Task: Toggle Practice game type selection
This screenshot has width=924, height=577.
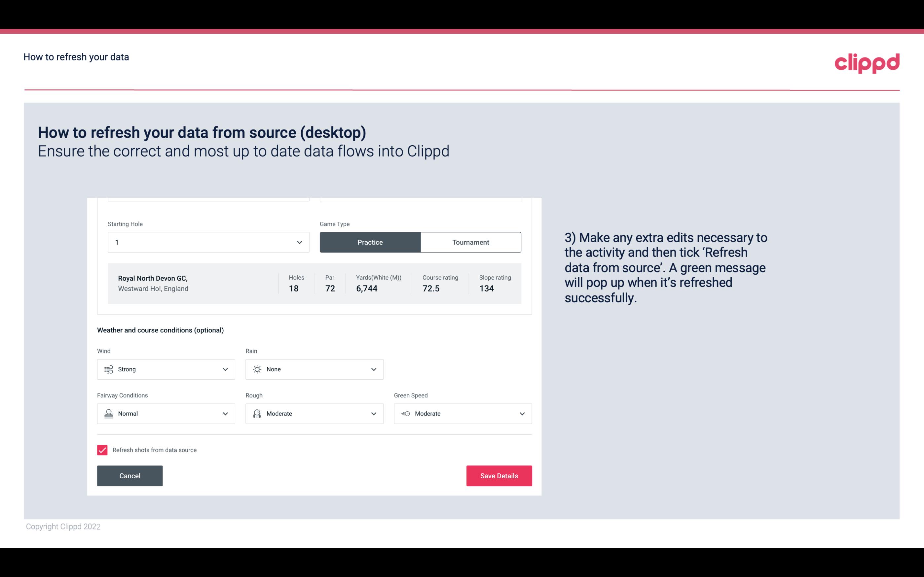Action: pos(370,242)
